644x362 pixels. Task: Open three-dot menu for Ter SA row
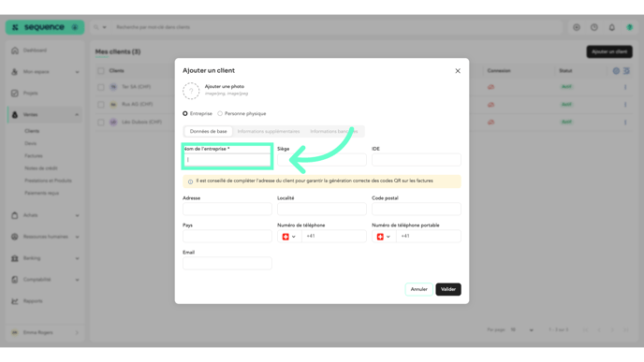(625, 87)
